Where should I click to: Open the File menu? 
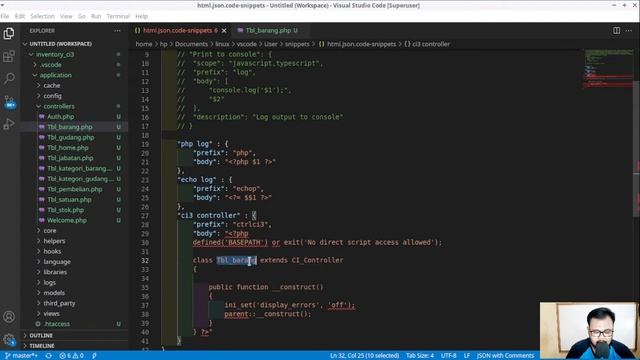(x=5, y=16)
